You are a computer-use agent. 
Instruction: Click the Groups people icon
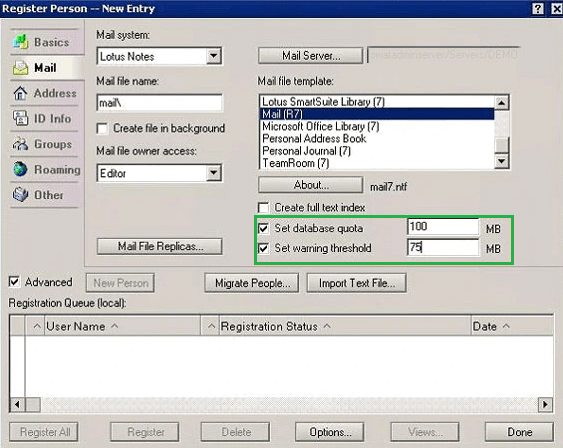click(x=20, y=144)
